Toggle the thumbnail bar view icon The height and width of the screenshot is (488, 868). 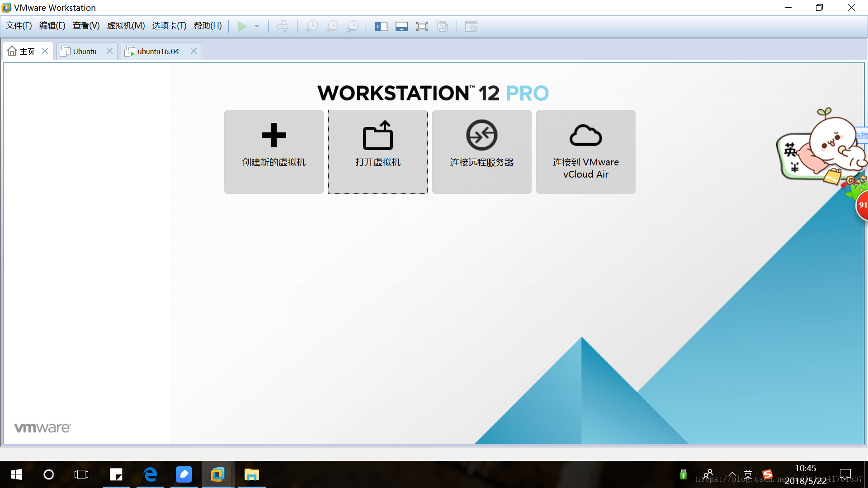pyautogui.click(x=401, y=26)
